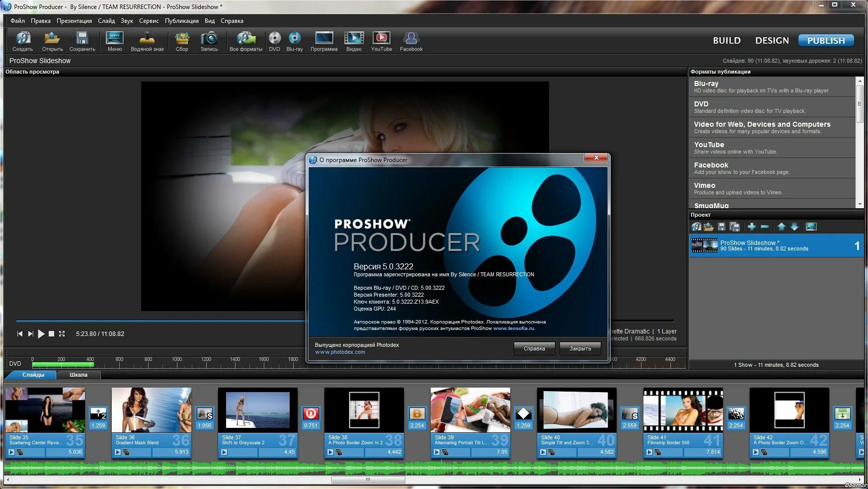
Task: Select the Blu-ray publishing format
Action: [772, 86]
